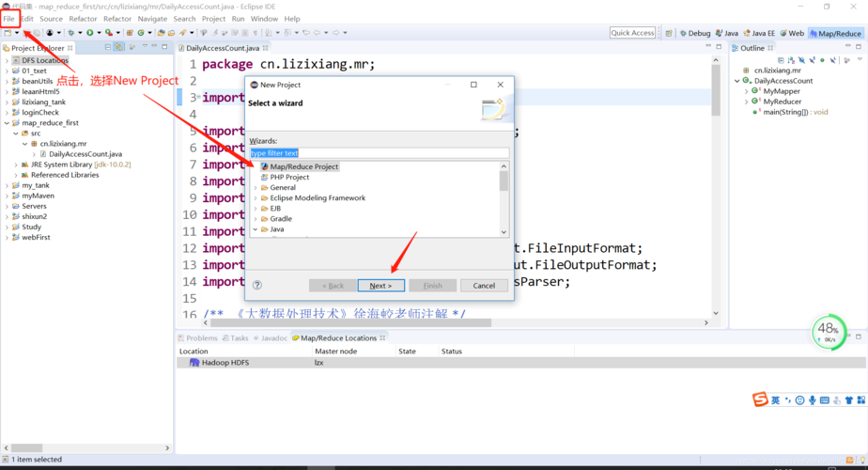Click the Quick Access search box

click(x=632, y=33)
